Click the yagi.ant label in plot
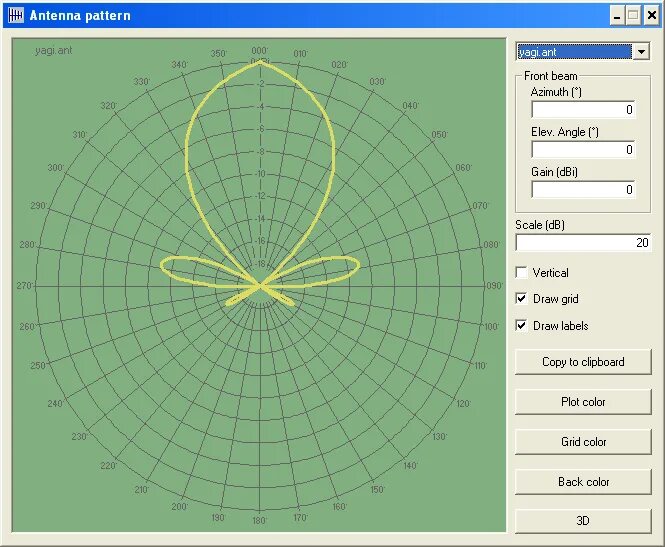 [53, 50]
